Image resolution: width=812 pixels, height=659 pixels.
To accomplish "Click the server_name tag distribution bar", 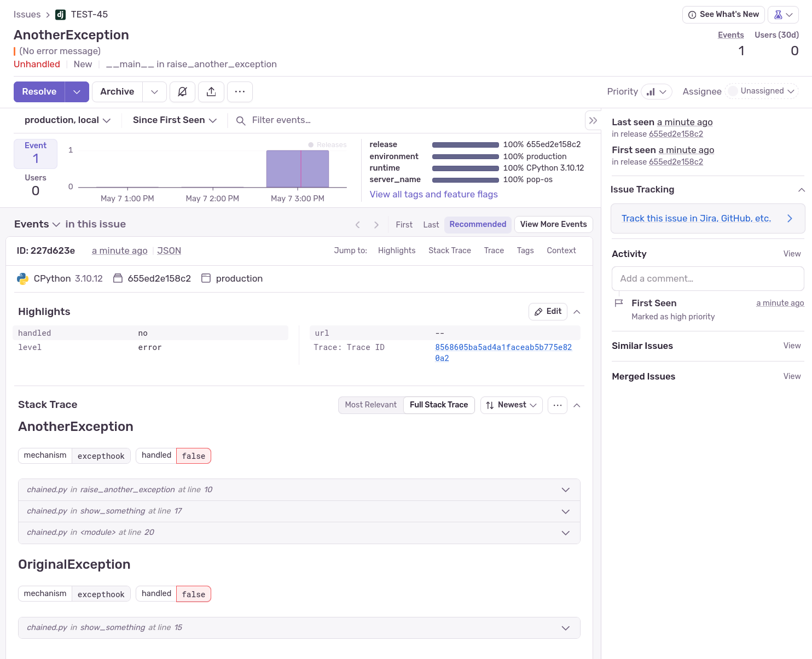I will [466, 180].
